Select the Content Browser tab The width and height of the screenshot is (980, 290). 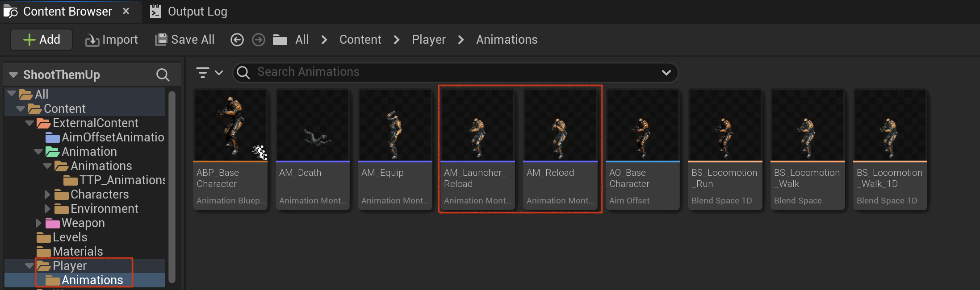tap(67, 12)
